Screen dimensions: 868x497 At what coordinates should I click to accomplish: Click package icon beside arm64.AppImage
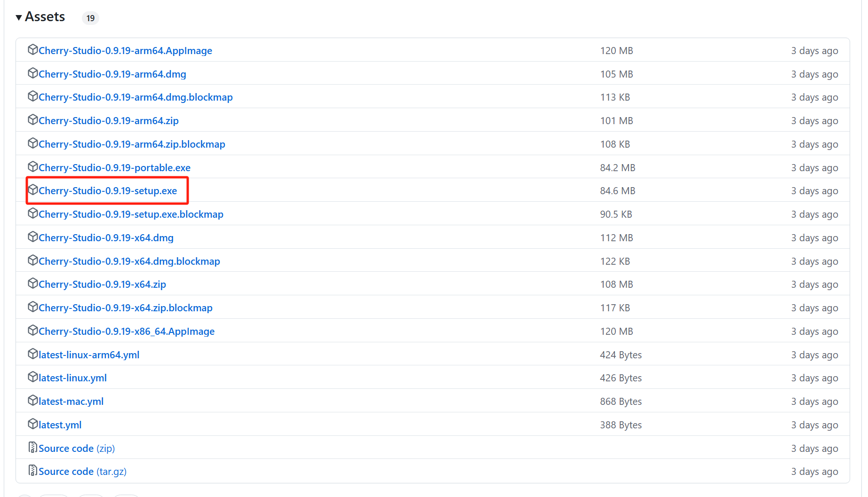[x=32, y=49]
